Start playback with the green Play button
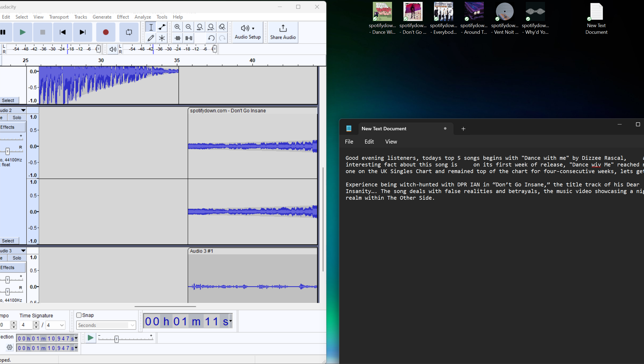The height and width of the screenshot is (364, 644). 23,32
